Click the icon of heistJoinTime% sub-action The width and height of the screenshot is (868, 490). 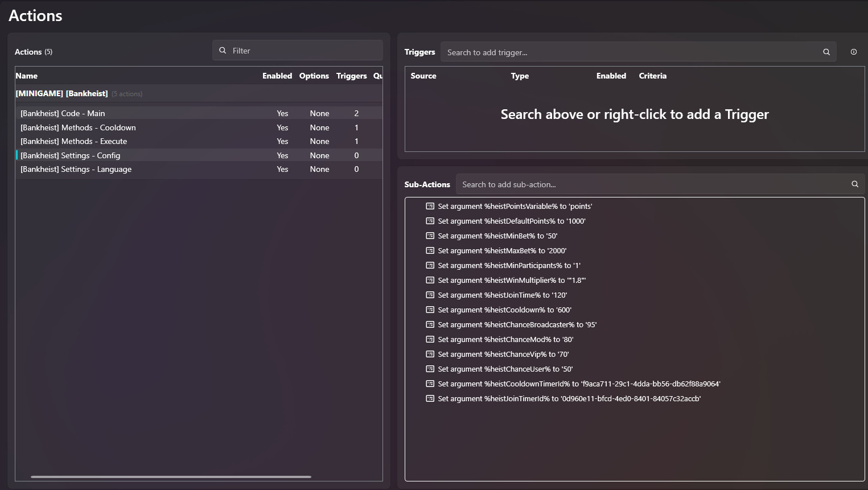pyautogui.click(x=430, y=295)
